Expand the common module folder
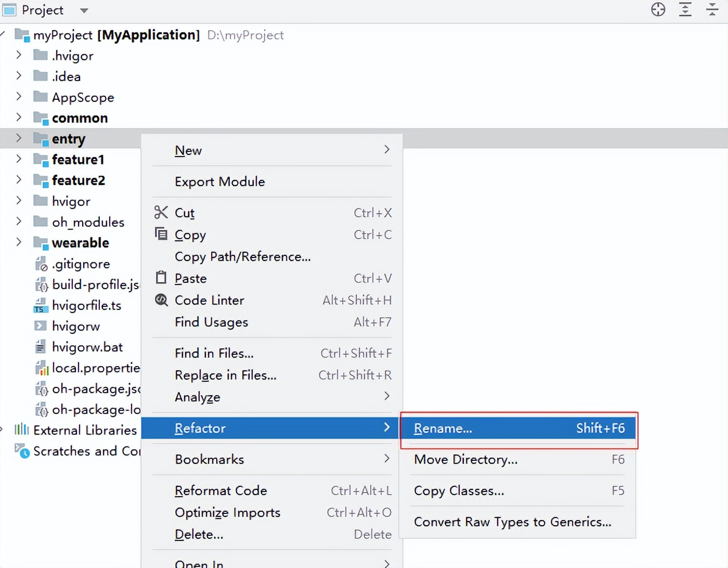The width and height of the screenshot is (728, 568). coord(19,118)
